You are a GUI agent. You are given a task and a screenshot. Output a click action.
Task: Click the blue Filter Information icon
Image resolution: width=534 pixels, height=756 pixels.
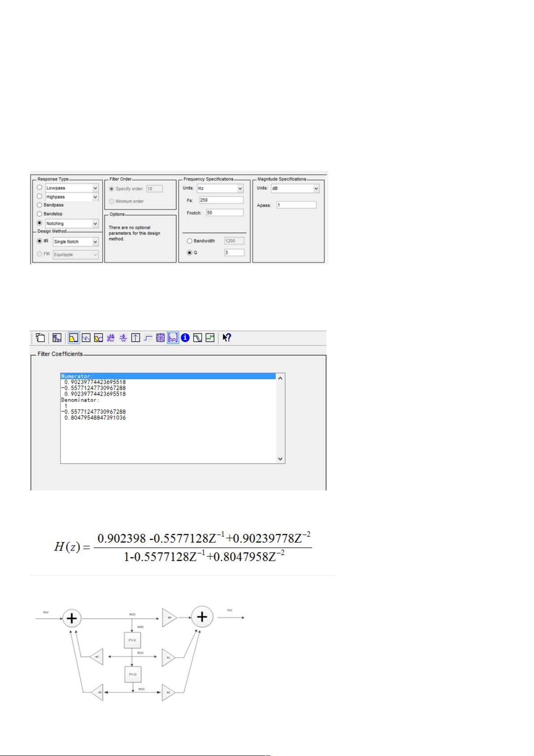click(185, 338)
